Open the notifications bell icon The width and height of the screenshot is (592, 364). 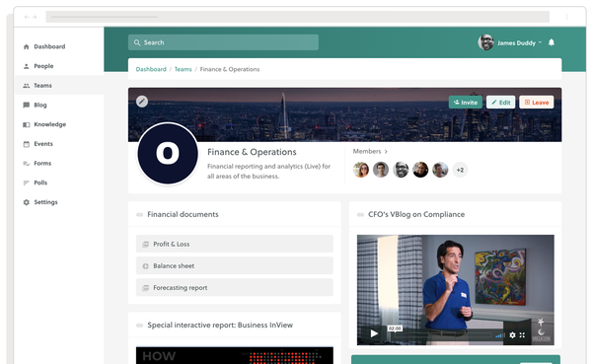click(552, 42)
